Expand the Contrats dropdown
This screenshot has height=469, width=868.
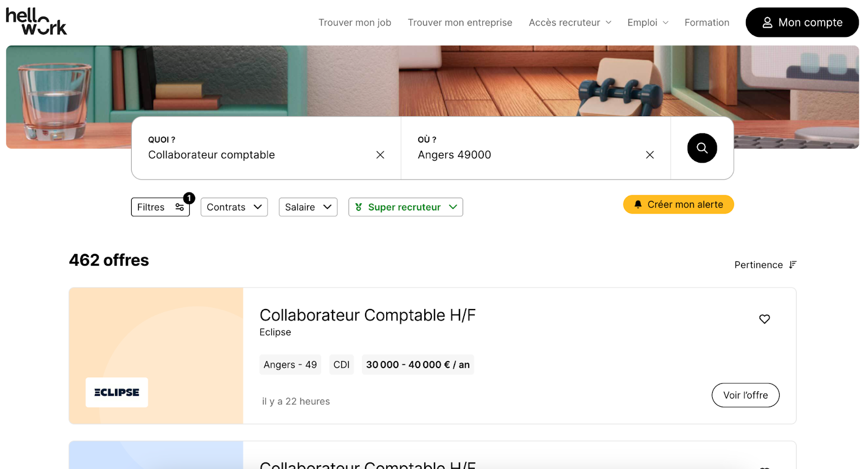click(234, 207)
